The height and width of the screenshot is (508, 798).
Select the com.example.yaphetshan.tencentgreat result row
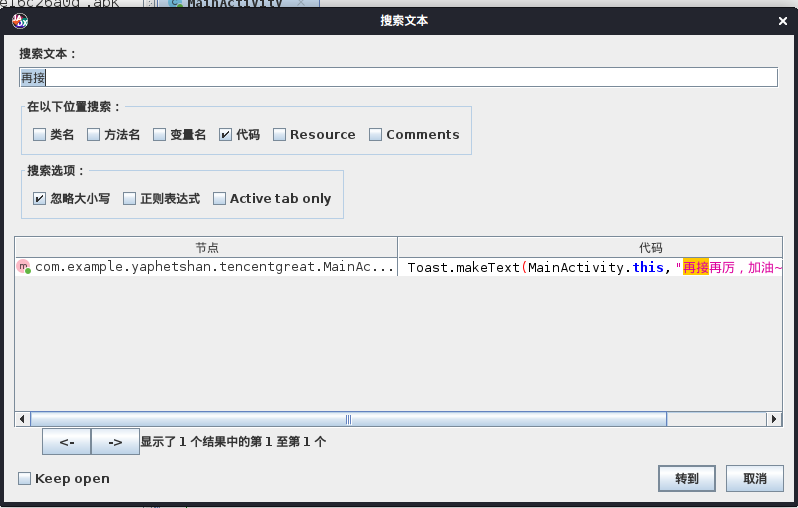(398, 267)
